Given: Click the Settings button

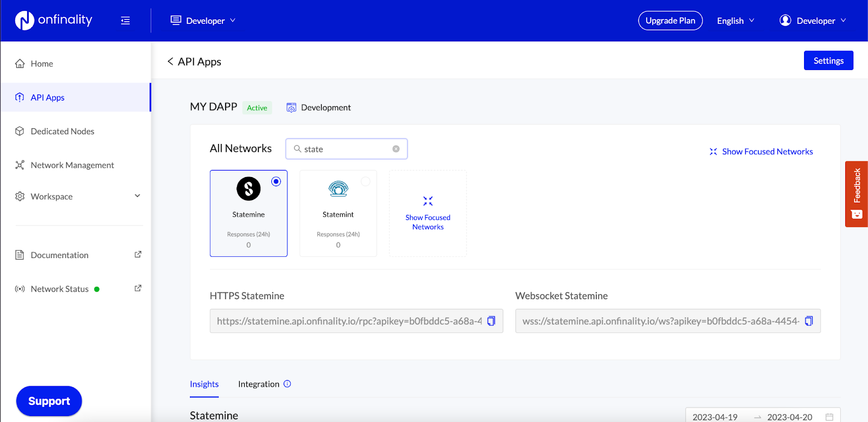Looking at the screenshot, I should (828, 60).
